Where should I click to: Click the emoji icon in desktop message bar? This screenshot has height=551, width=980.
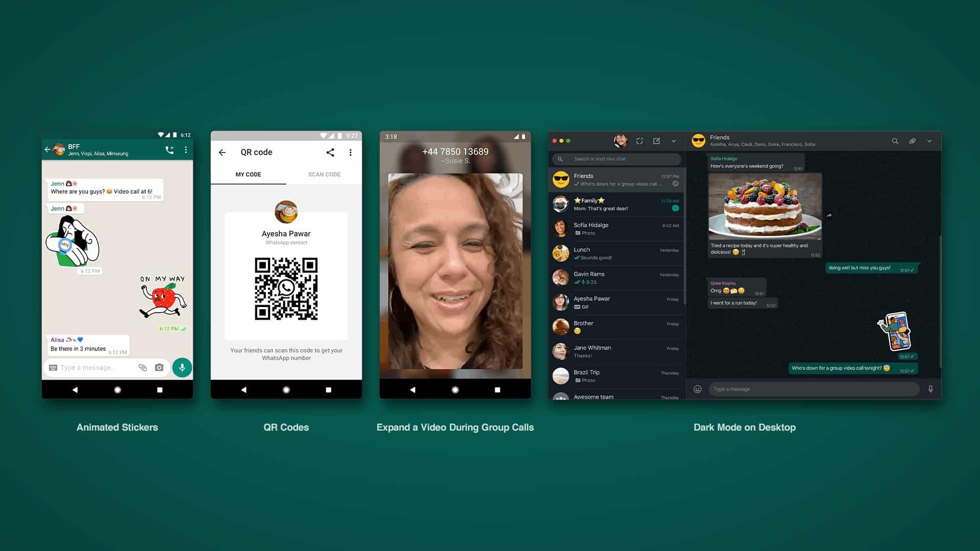point(697,388)
